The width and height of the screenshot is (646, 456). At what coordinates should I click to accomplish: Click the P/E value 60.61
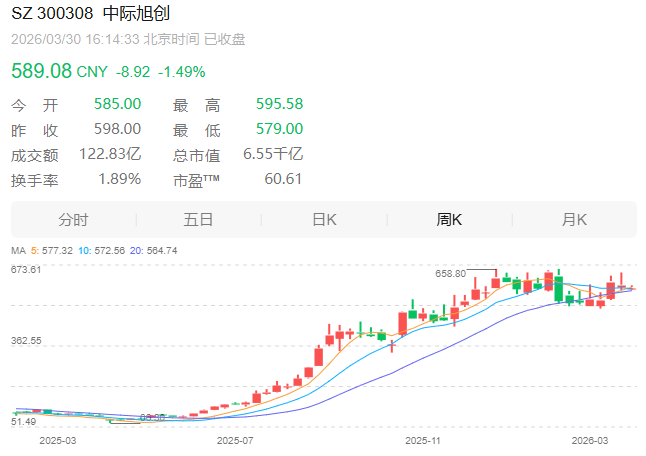coord(283,179)
